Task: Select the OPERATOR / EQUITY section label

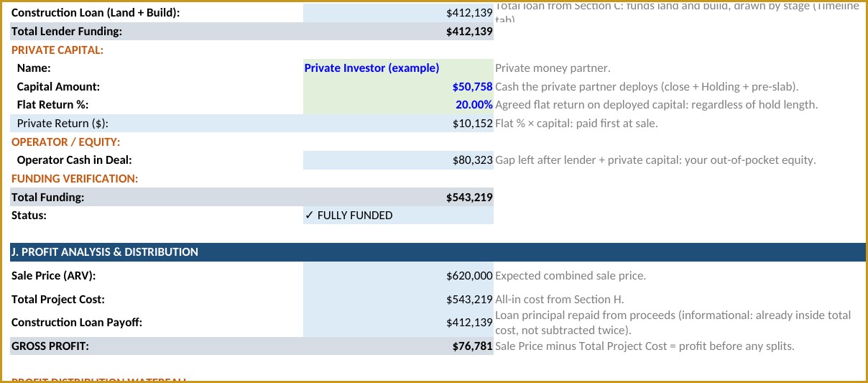Action: [x=66, y=142]
